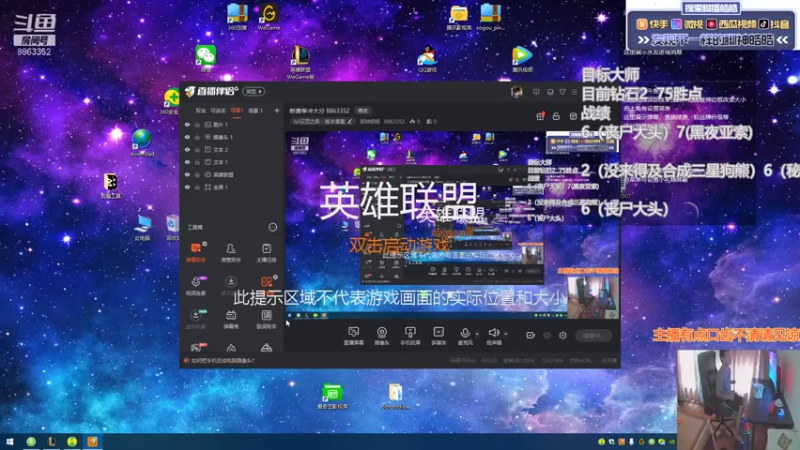800x450 pixels.
Task: Expand microphone options arrow
Action: 477,334
